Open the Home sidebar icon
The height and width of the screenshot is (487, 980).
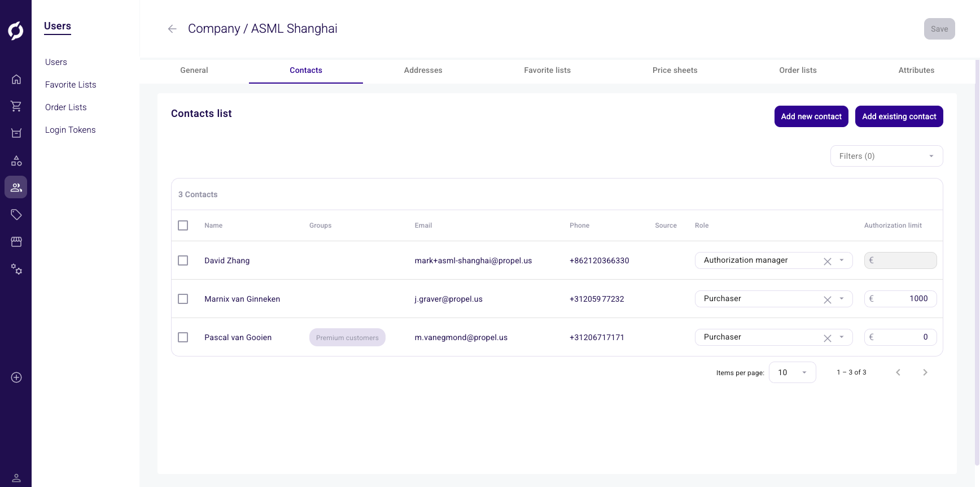click(x=16, y=79)
